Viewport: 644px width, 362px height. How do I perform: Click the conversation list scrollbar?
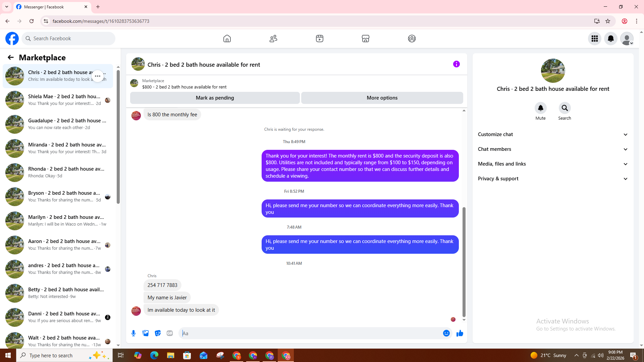tap(118, 137)
